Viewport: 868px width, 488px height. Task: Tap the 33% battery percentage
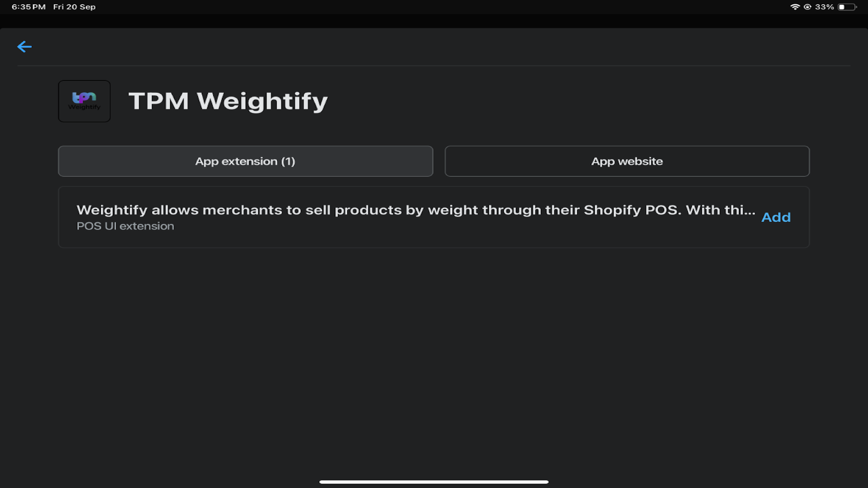[x=824, y=7]
